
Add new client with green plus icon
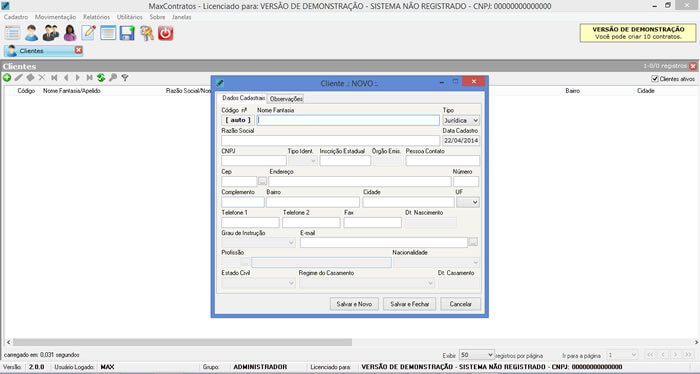pyautogui.click(x=7, y=78)
